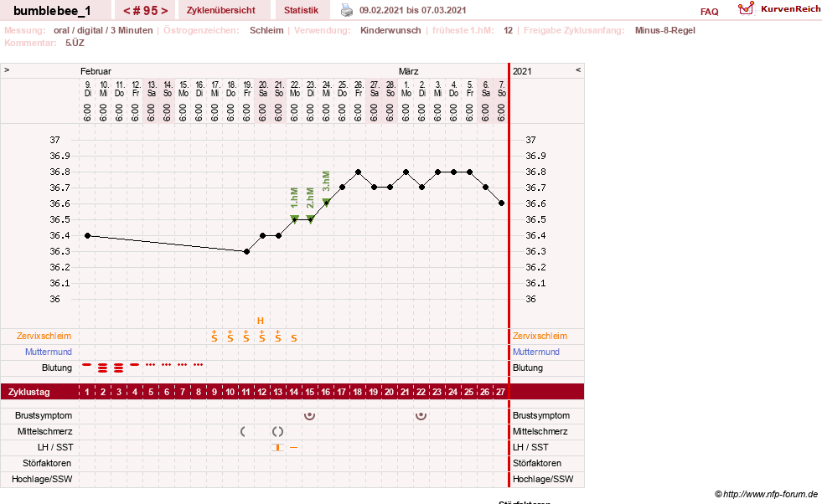The height and width of the screenshot is (504, 822).
Task: Click the Muttermund row label on left
Action: coord(49,352)
